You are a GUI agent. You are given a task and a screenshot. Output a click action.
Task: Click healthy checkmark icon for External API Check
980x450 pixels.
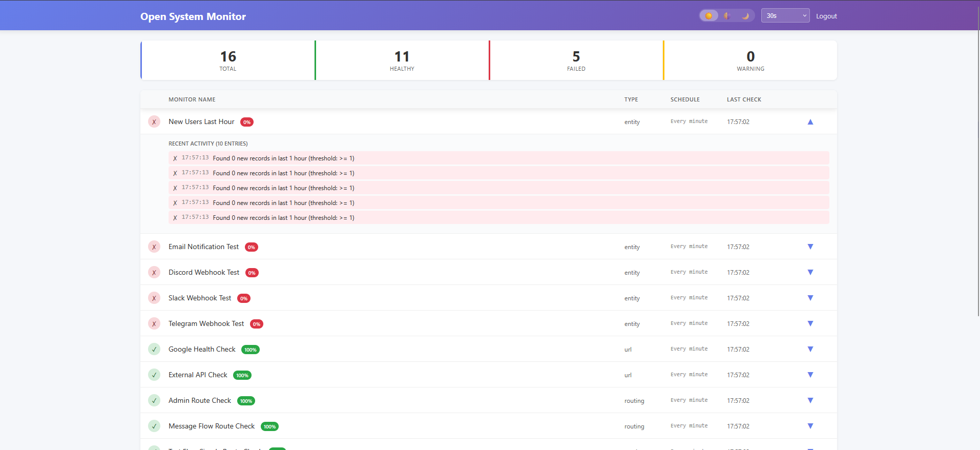(154, 375)
